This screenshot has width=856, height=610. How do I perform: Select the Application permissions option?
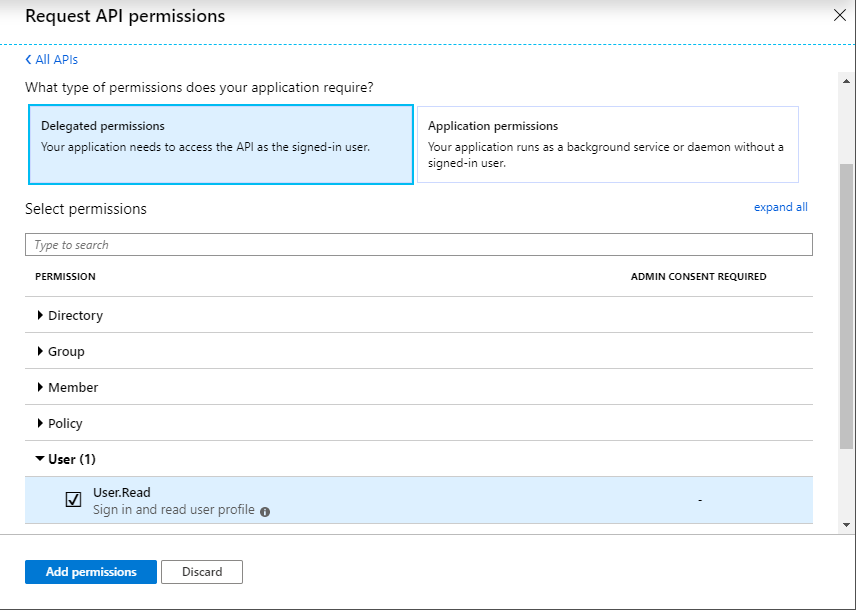click(607, 145)
